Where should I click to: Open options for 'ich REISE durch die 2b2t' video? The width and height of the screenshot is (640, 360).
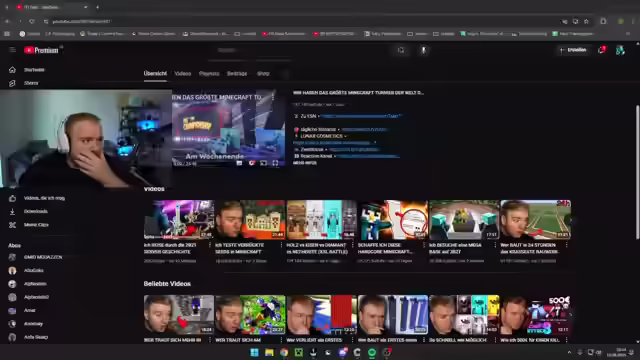click(x=210, y=245)
